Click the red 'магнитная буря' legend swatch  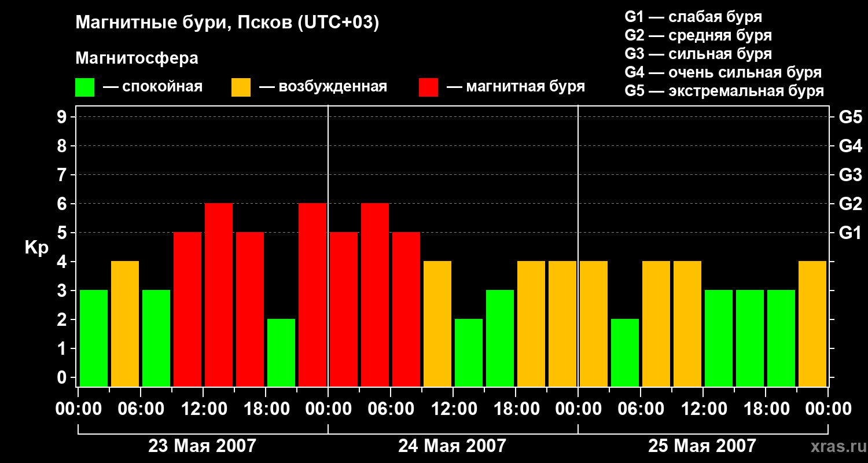[x=428, y=87]
